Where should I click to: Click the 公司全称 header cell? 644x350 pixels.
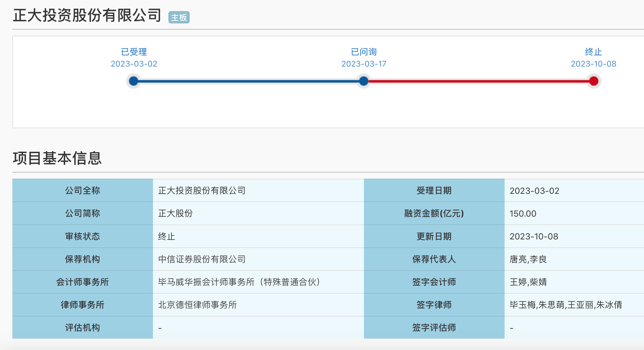coord(82,190)
